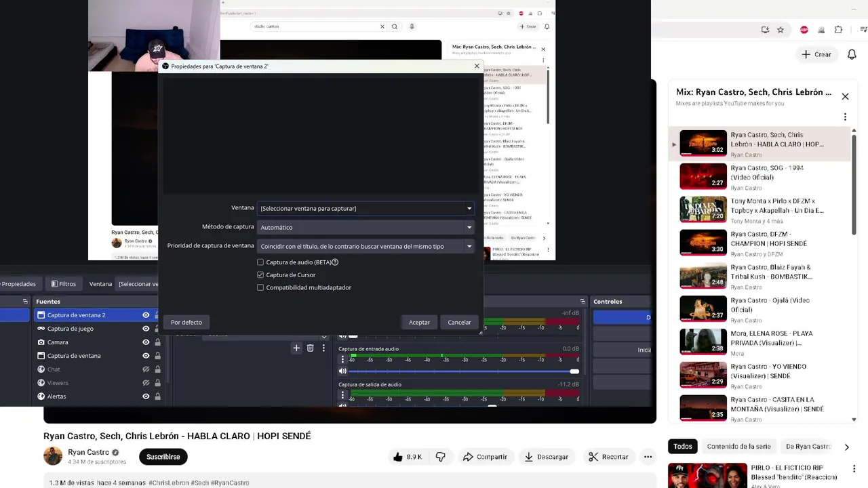The width and height of the screenshot is (868, 488).
Task: Hide the Captura de ventana source
Action: [146, 356]
